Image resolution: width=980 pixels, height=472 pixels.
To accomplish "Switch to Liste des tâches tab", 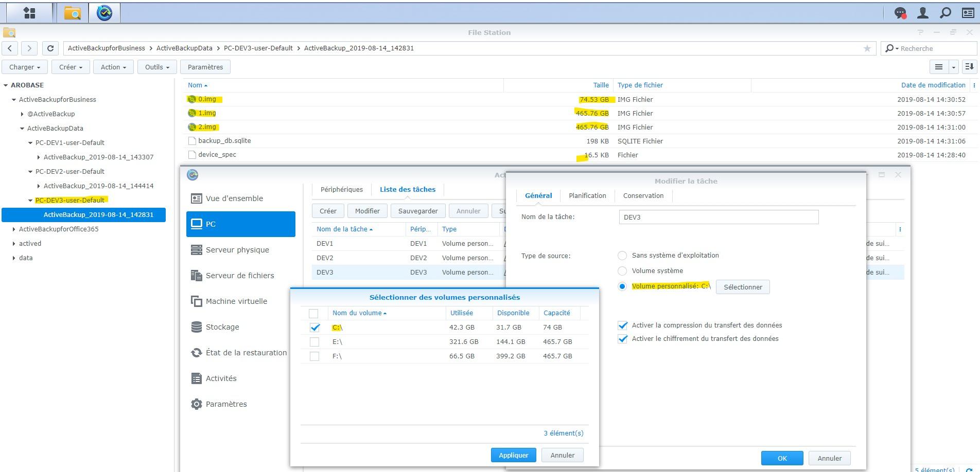I will click(x=408, y=189).
